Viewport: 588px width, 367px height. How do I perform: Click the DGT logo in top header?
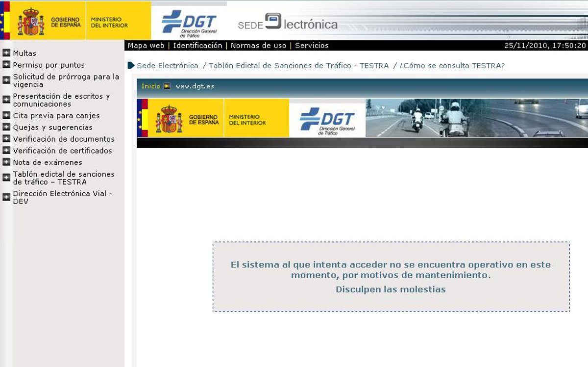189,23
